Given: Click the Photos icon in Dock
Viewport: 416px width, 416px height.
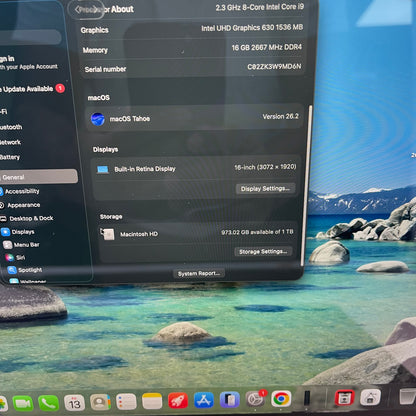Looking at the screenshot, I should pyautogui.click(x=3, y=404).
